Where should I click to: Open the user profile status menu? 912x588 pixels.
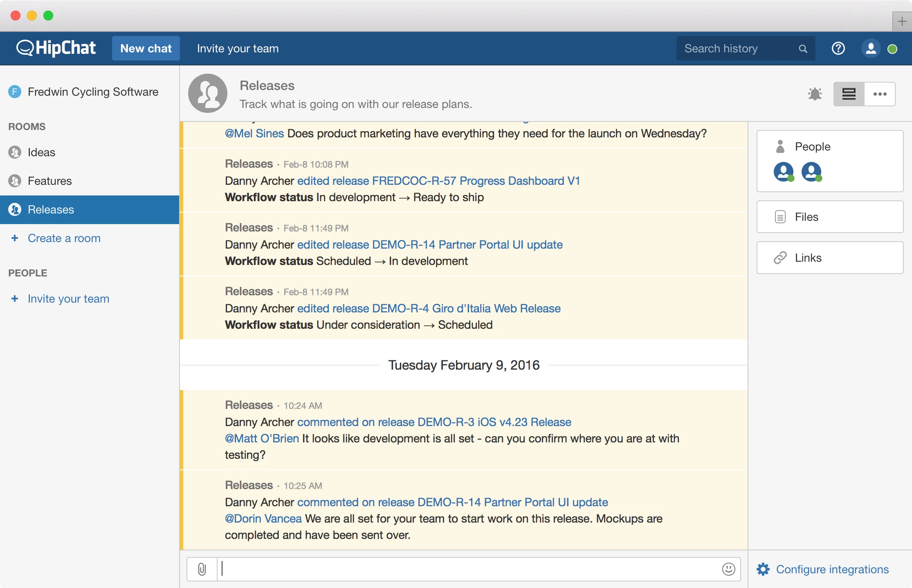click(871, 49)
